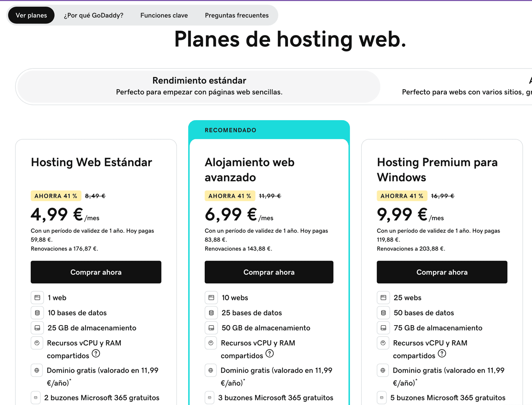
Task: Buy the Hosting Web Estándar plan now
Action: pos(96,272)
